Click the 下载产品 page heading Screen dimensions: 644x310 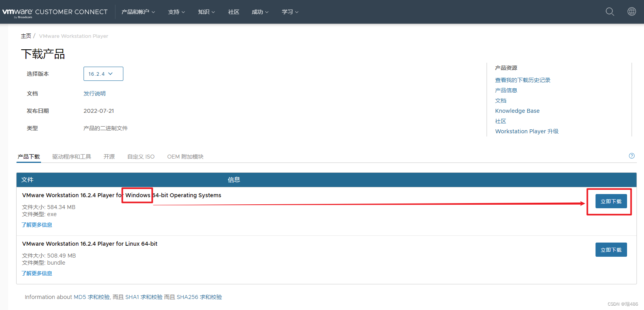pyautogui.click(x=43, y=54)
